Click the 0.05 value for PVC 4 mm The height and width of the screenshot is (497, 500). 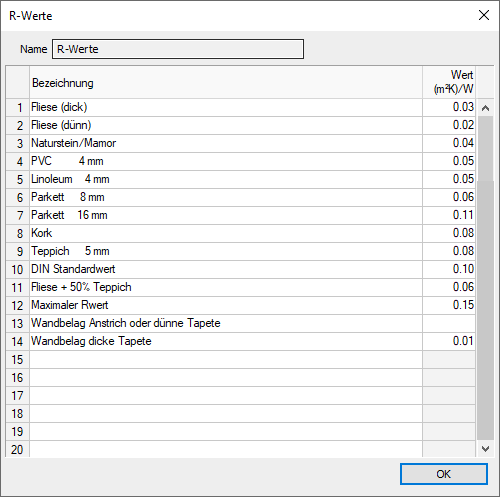pyautogui.click(x=449, y=161)
